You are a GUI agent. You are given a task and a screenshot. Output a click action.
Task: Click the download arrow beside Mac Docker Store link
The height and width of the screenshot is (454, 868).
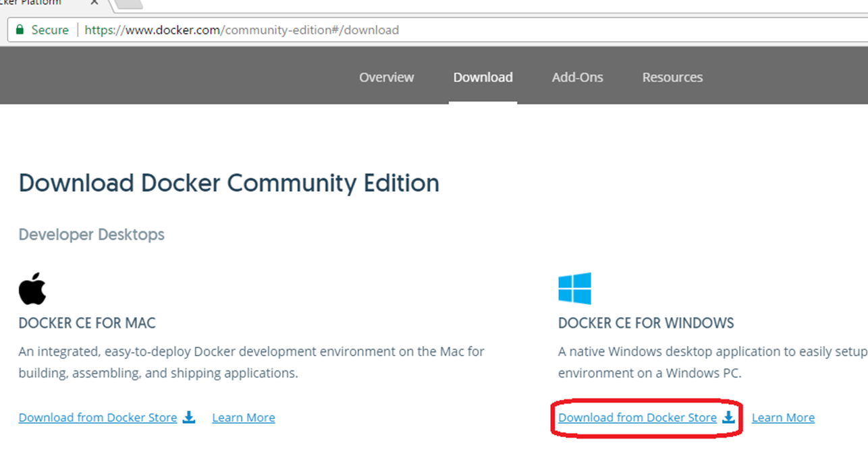189,418
